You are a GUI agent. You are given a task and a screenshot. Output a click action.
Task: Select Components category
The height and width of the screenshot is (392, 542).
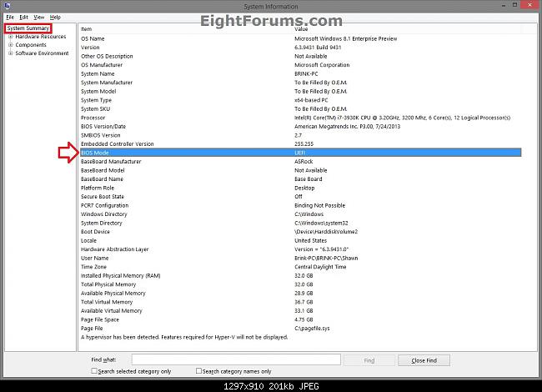click(31, 44)
